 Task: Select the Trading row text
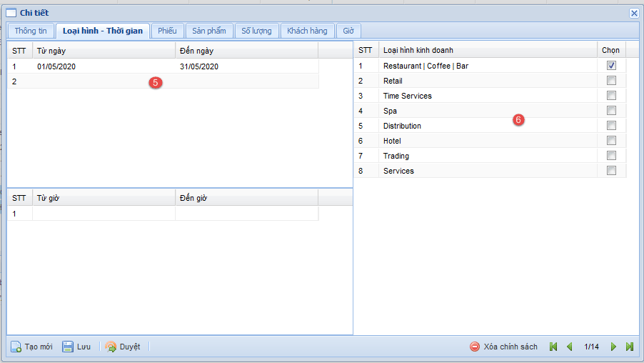coord(396,156)
